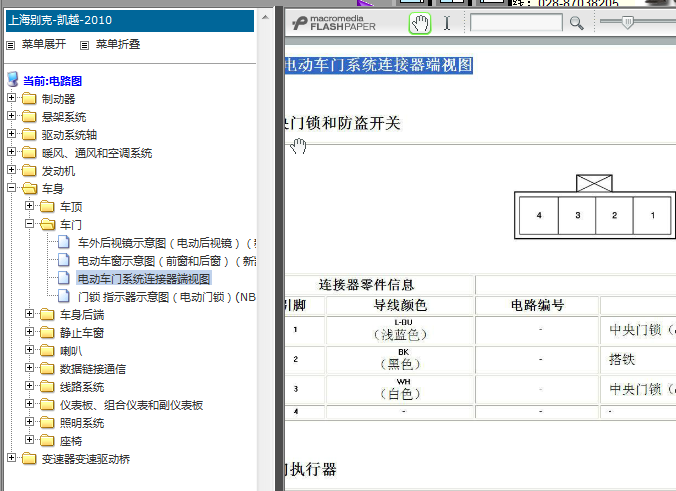Click the connector diagram pin 4 box

pos(539,215)
